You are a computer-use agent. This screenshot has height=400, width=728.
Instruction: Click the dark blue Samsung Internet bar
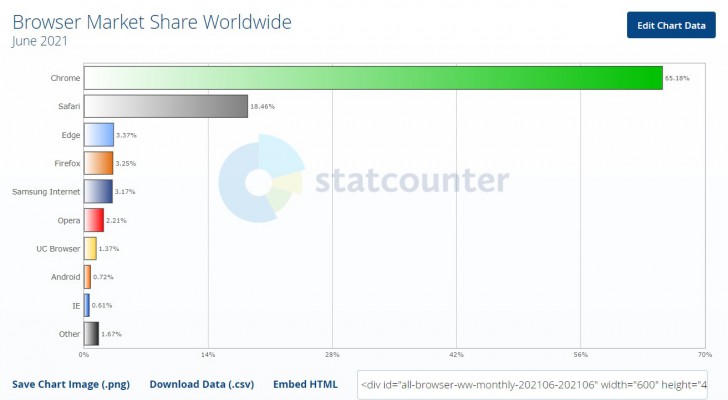[98, 192]
